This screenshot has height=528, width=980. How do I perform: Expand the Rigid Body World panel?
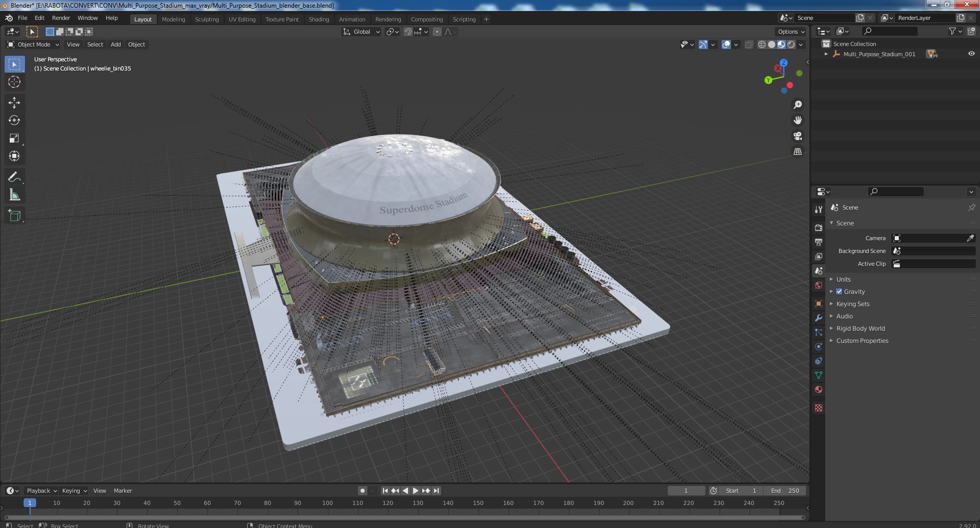tap(861, 328)
